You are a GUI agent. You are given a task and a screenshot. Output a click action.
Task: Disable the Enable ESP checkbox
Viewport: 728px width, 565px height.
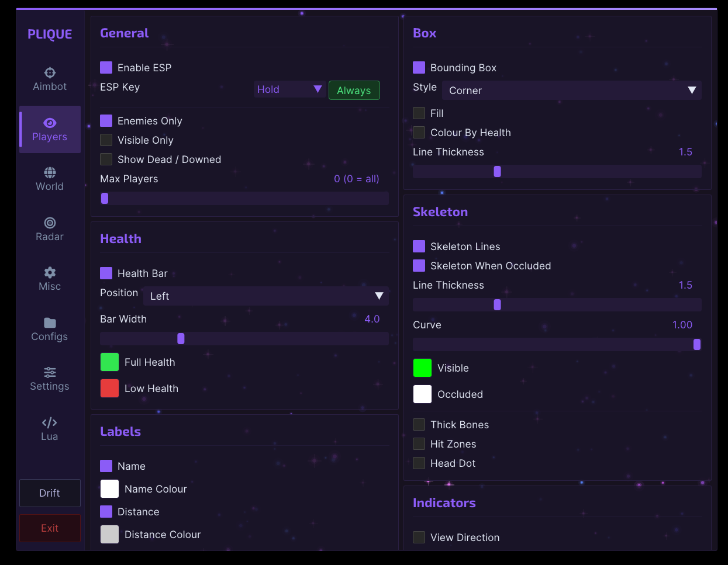pos(106,67)
